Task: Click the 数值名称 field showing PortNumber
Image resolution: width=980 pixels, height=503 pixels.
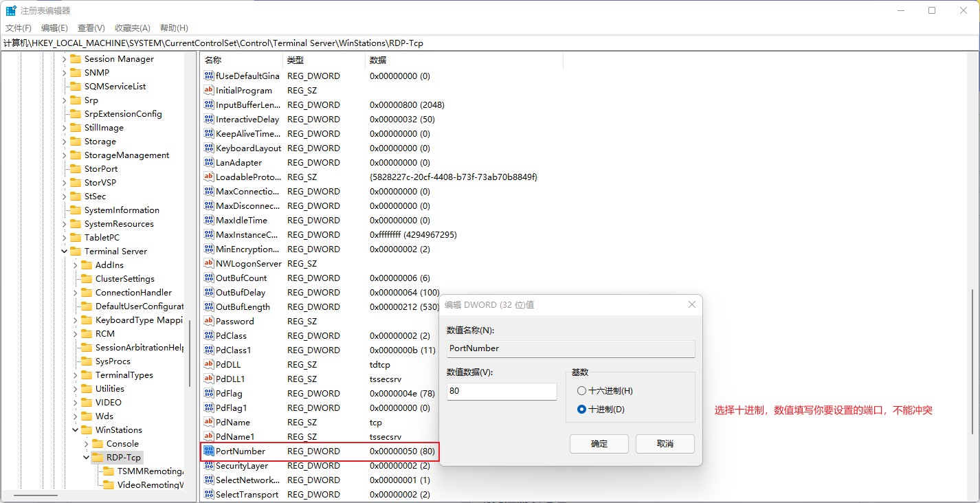Action: click(571, 348)
